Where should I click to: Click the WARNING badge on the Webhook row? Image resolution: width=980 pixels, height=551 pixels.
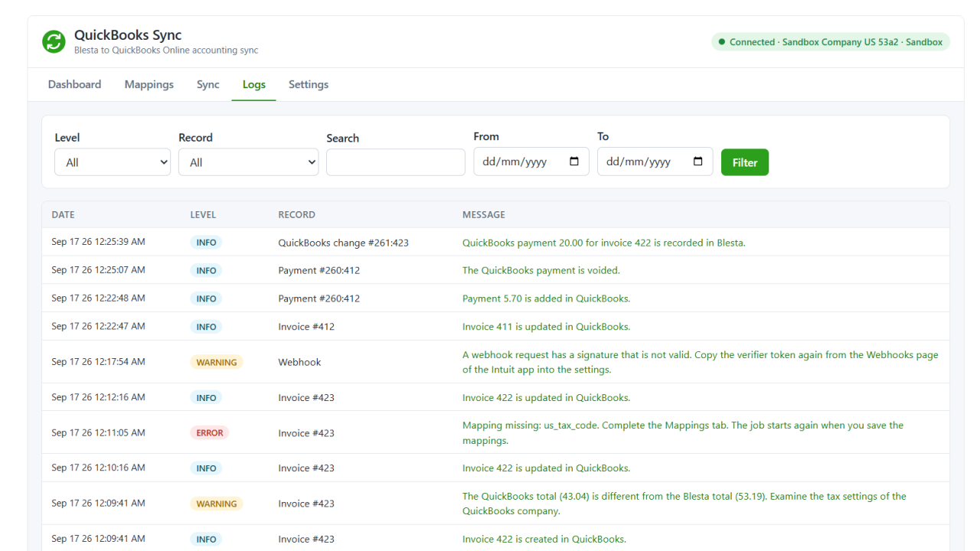click(217, 362)
